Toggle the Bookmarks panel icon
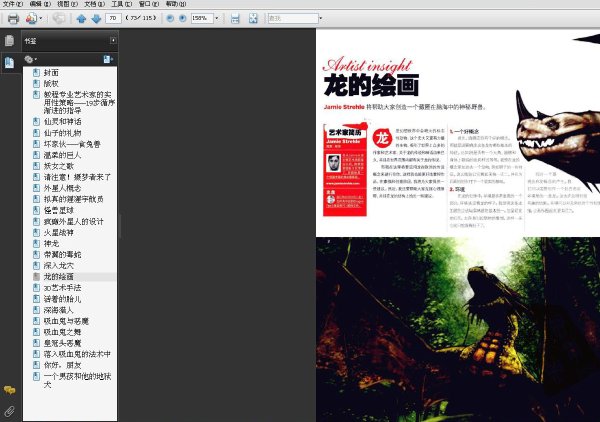 (x=9, y=62)
